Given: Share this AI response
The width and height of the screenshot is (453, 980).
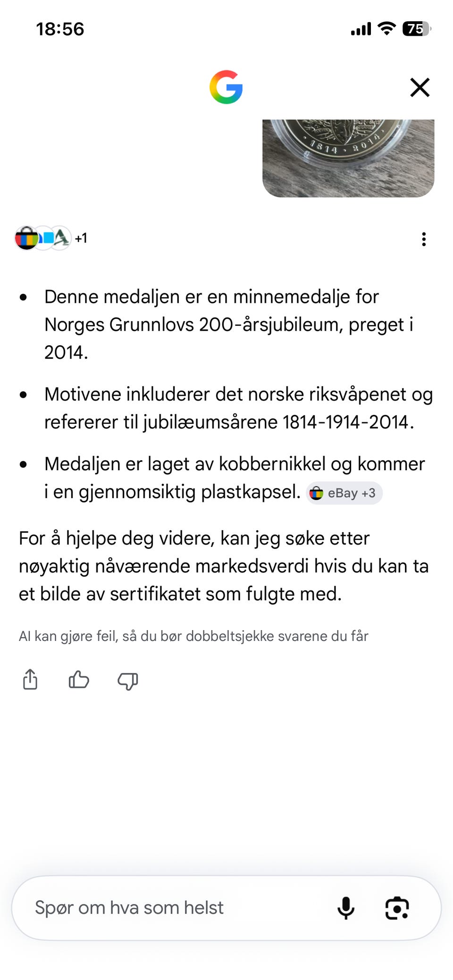Looking at the screenshot, I should tap(30, 680).
